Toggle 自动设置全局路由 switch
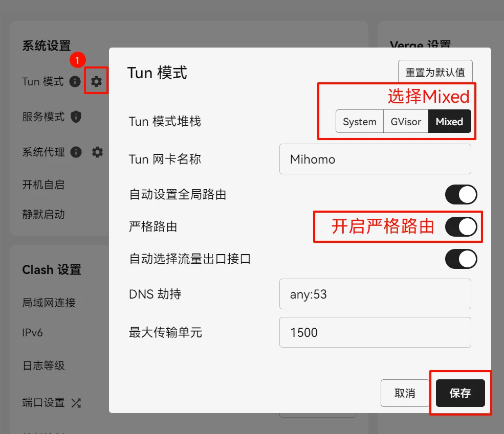Image resolution: width=504 pixels, height=434 pixels. pos(461,195)
